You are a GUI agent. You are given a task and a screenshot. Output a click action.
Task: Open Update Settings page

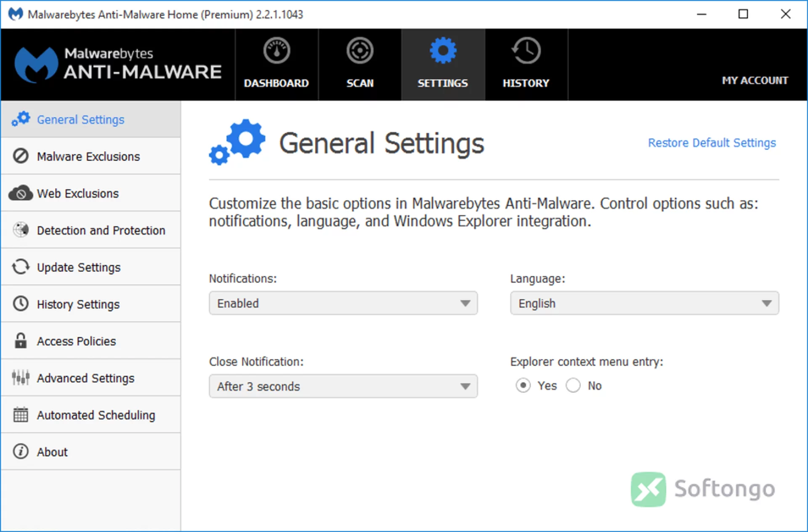coord(79,267)
